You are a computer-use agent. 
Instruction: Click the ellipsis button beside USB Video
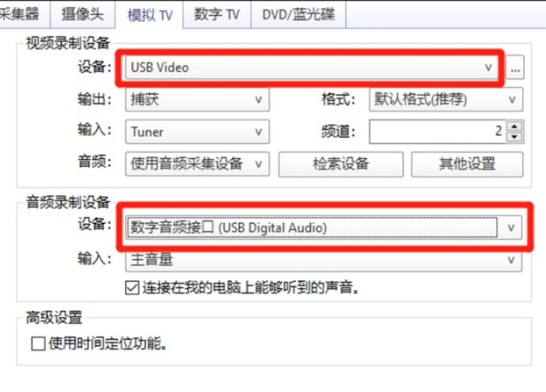(515, 68)
